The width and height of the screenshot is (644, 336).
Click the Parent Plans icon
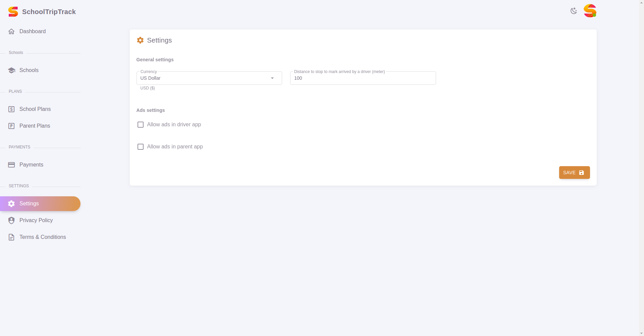(11, 126)
